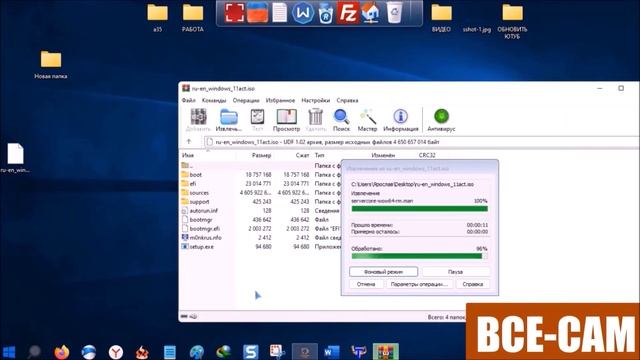
Task: Click the Windows Start button
Action: tap(9, 352)
